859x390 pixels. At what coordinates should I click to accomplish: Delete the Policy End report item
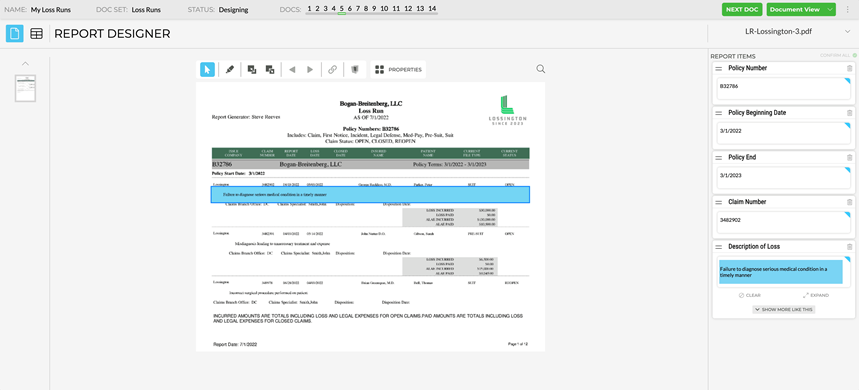[x=849, y=157]
